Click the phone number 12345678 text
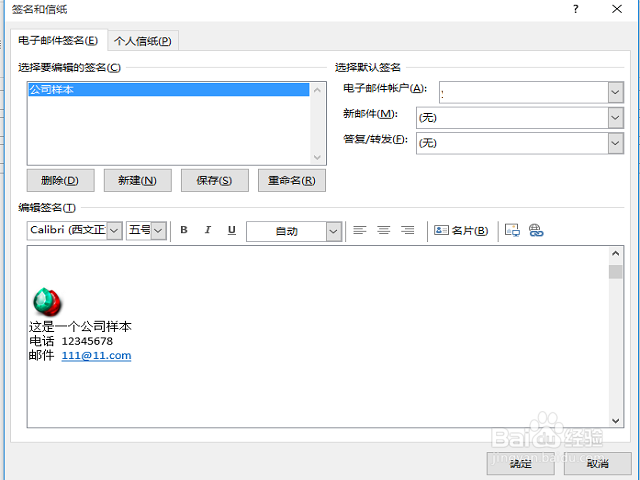Image resolution: width=640 pixels, height=480 pixels. (x=87, y=341)
